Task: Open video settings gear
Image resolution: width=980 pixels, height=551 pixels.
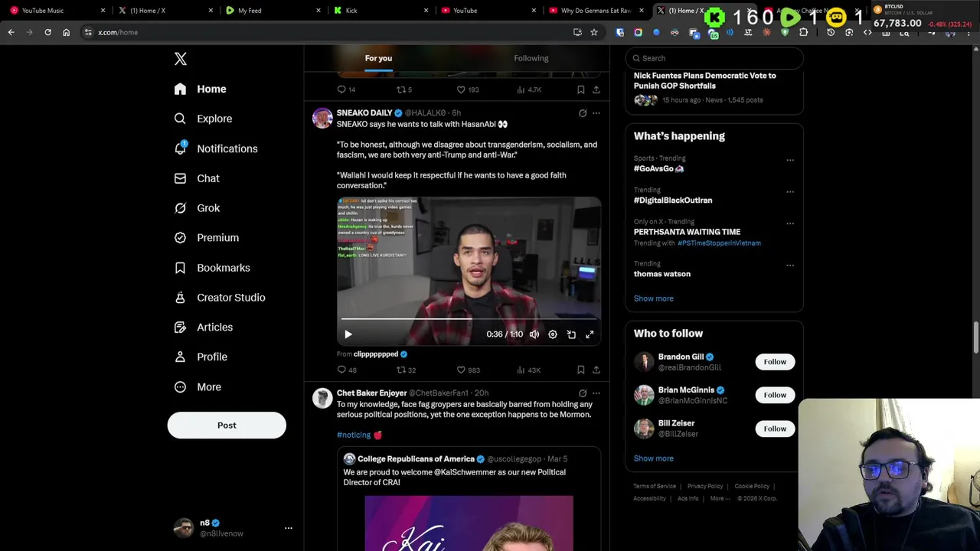Action: pyautogui.click(x=553, y=334)
